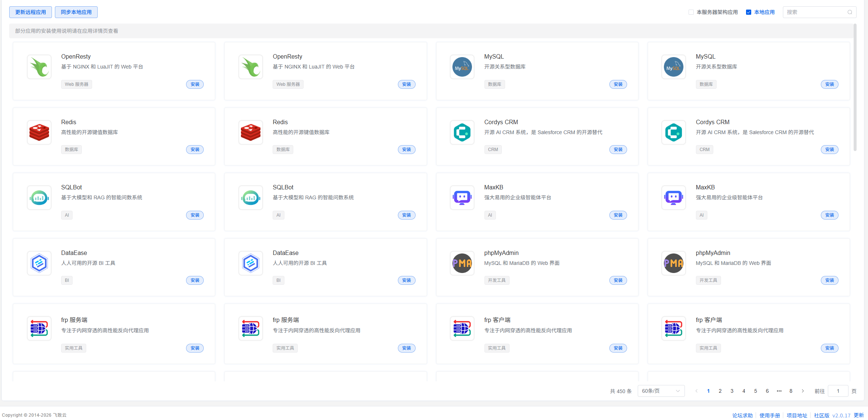Focus the 搜索 search input field
Viewport: 868px width, 420px height.
816,12
